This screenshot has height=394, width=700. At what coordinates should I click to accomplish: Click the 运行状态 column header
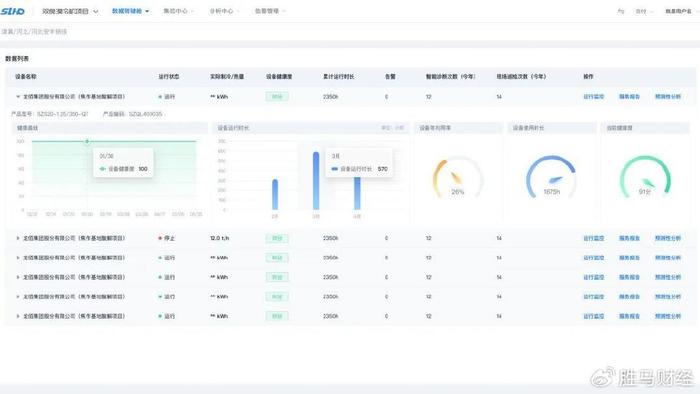pyautogui.click(x=169, y=77)
